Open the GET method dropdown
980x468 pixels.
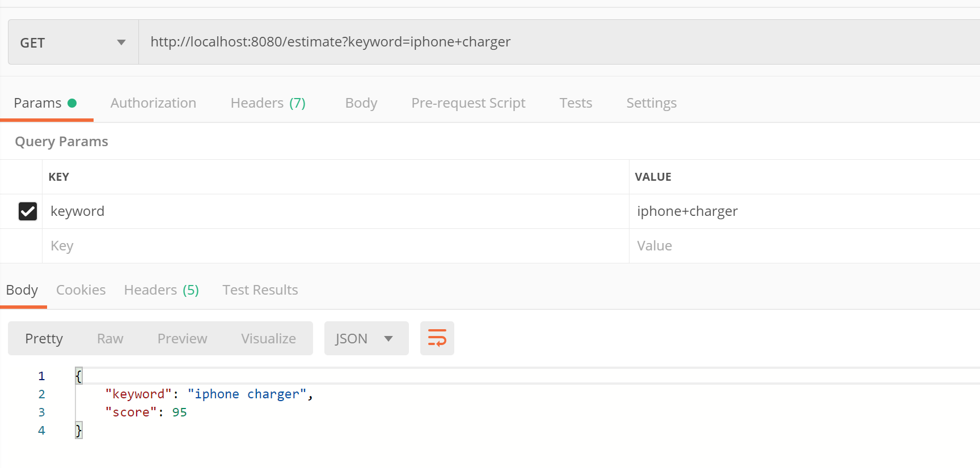[x=73, y=42]
